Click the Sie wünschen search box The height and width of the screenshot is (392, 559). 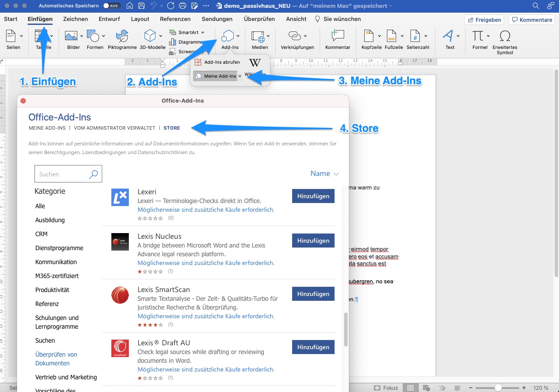coord(338,19)
